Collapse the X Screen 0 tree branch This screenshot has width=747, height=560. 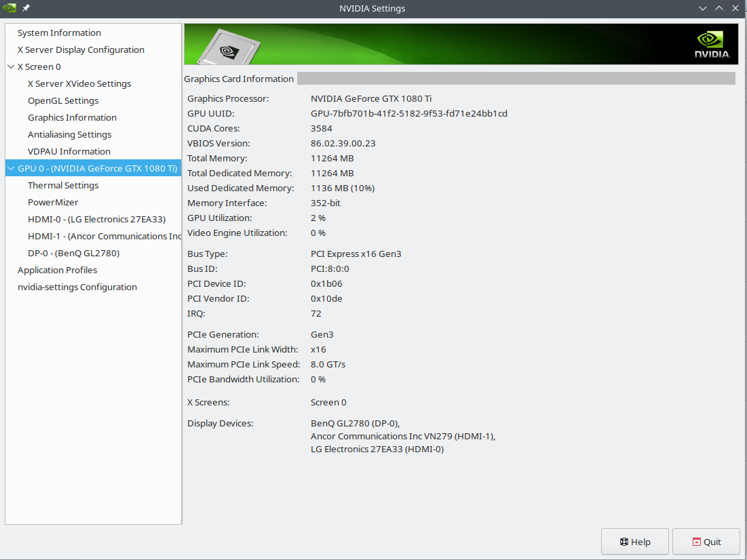click(11, 66)
